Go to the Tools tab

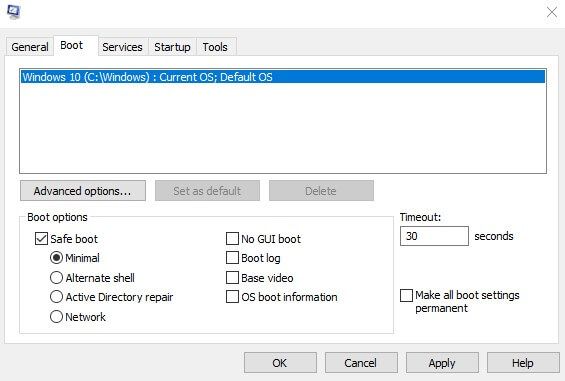215,47
